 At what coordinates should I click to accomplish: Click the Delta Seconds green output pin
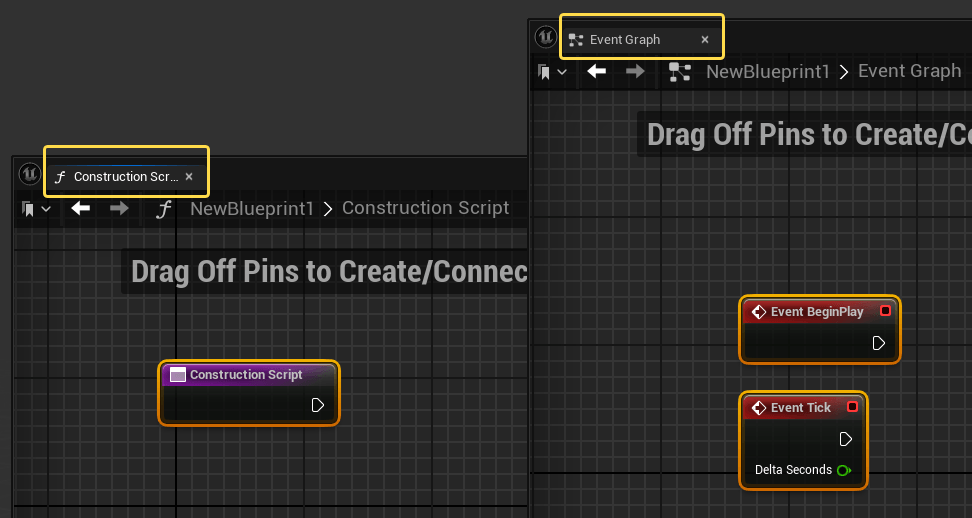click(844, 470)
